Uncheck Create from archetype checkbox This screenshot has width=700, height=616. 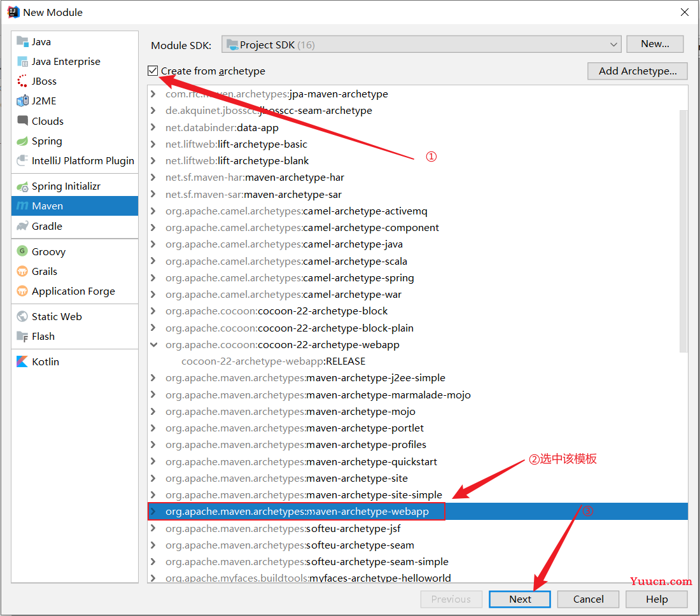(153, 71)
